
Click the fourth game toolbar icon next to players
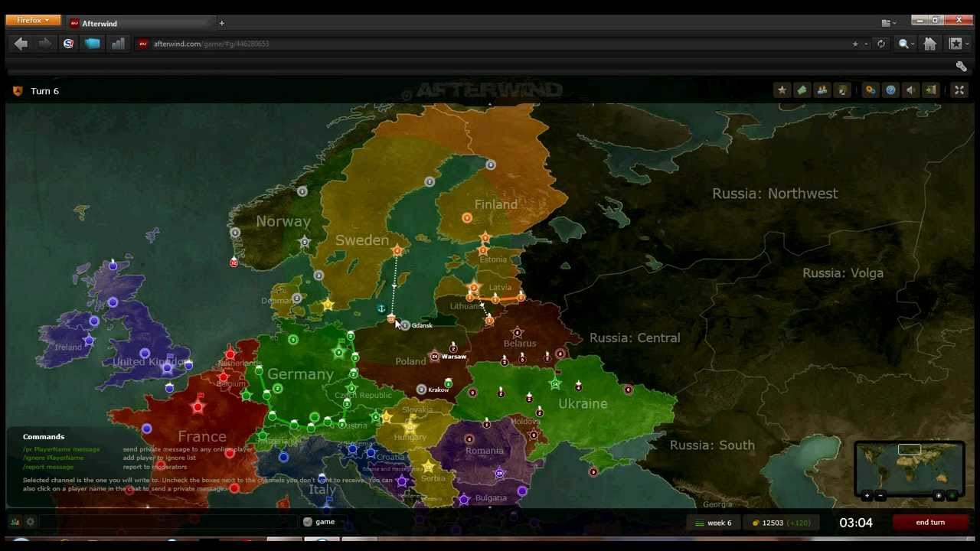point(842,90)
